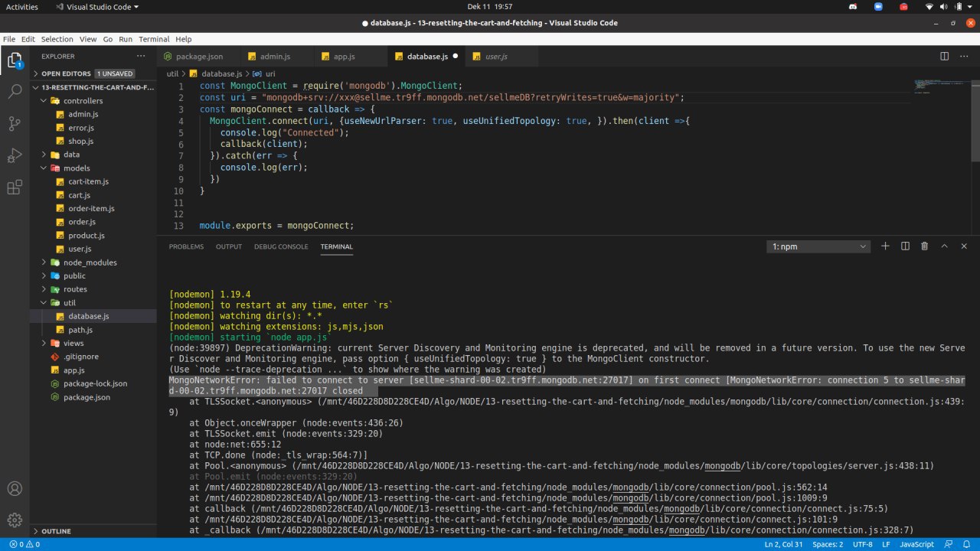The height and width of the screenshot is (551, 980).
Task: Split the editor to the right
Action: tap(944, 57)
